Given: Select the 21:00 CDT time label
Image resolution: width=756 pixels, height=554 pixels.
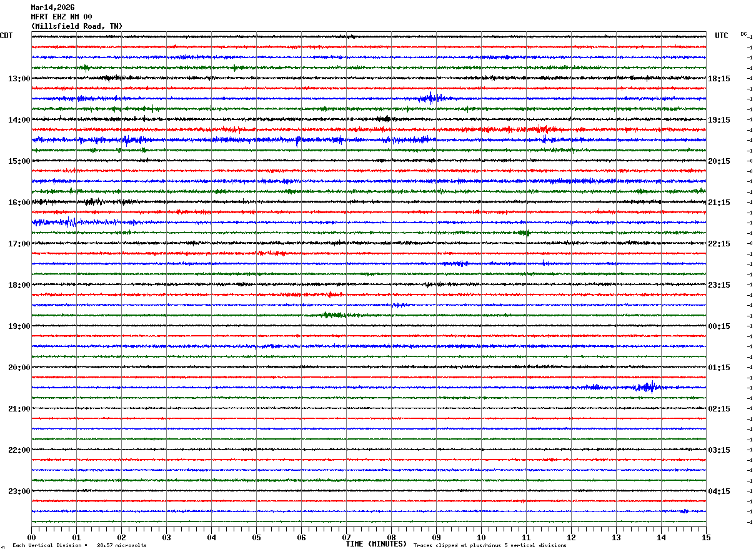Looking at the screenshot, I should (x=19, y=409).
